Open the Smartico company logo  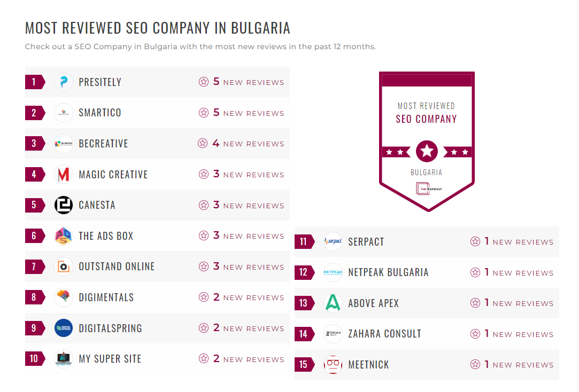click(64, 113)
